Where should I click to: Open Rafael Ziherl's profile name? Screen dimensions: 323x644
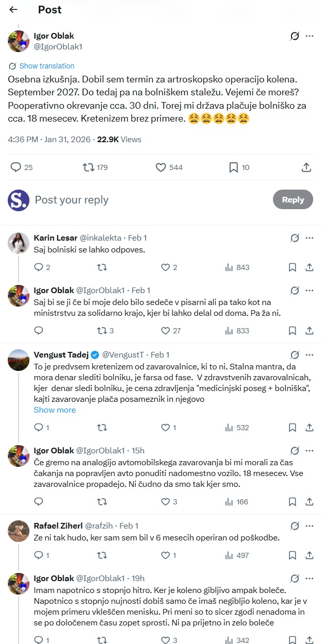coord(57,526)
